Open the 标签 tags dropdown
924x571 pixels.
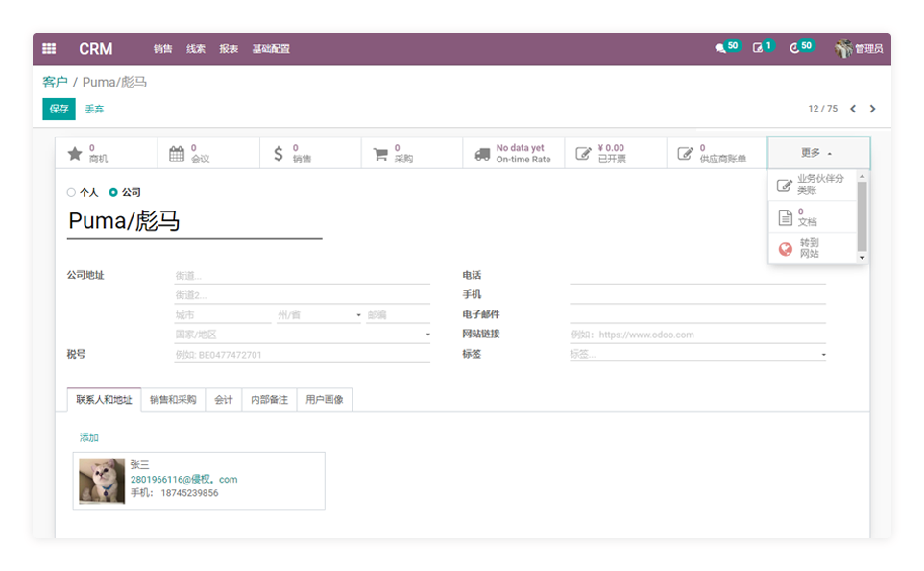[x=822, y=355]
